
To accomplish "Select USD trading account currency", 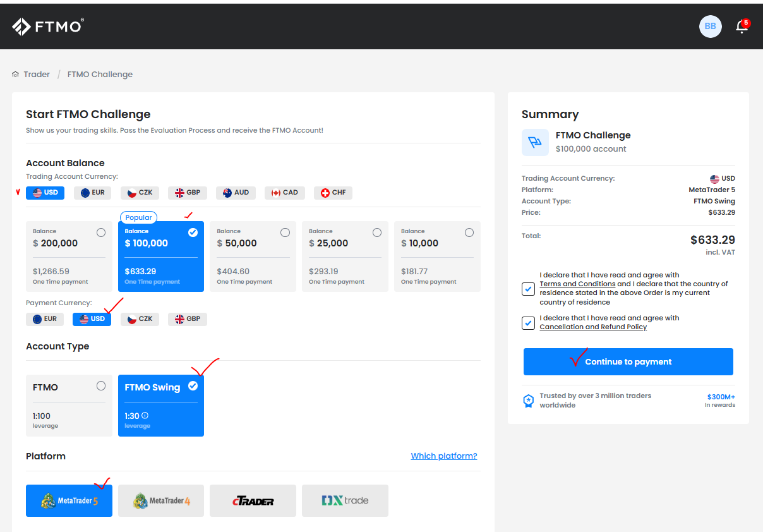I will 45,193.
